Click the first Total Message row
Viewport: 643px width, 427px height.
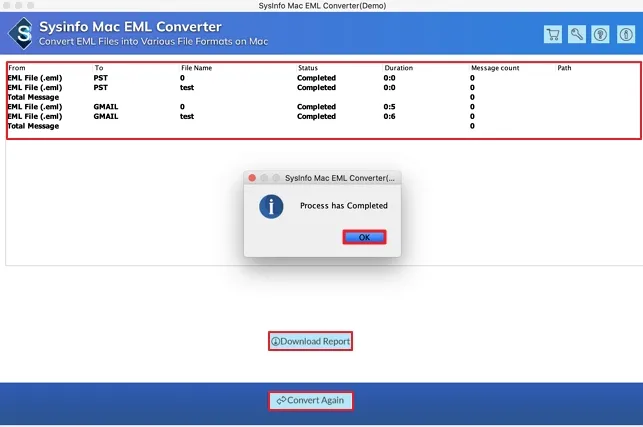[x=324, y=97]
